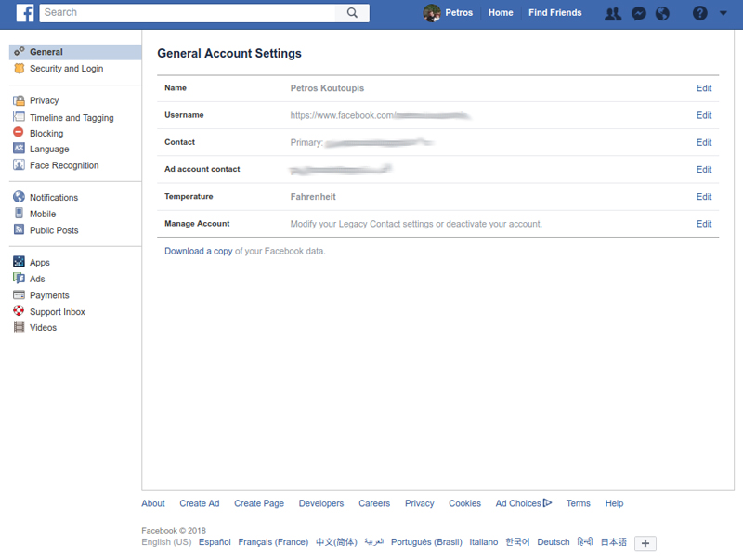The width and height of the screenshot is (743, 560).
Task: Open Messenger from the top bar
Action: point(638,12)
